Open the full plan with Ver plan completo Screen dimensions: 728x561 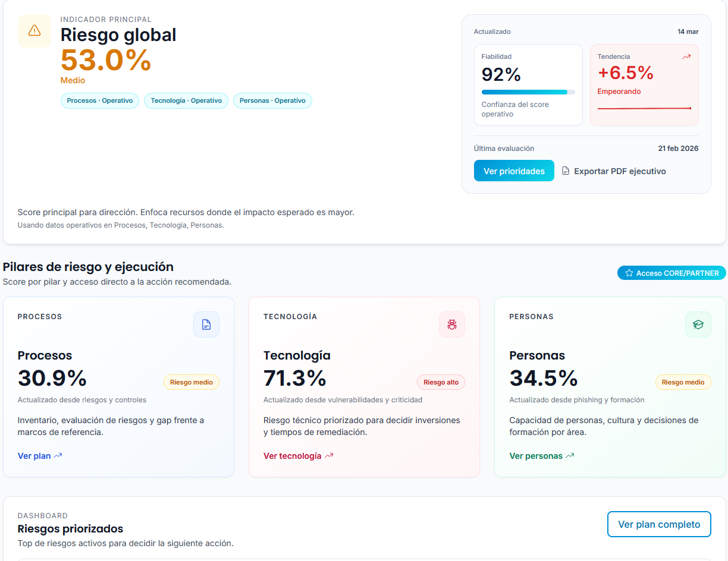[x=659, y=524]
